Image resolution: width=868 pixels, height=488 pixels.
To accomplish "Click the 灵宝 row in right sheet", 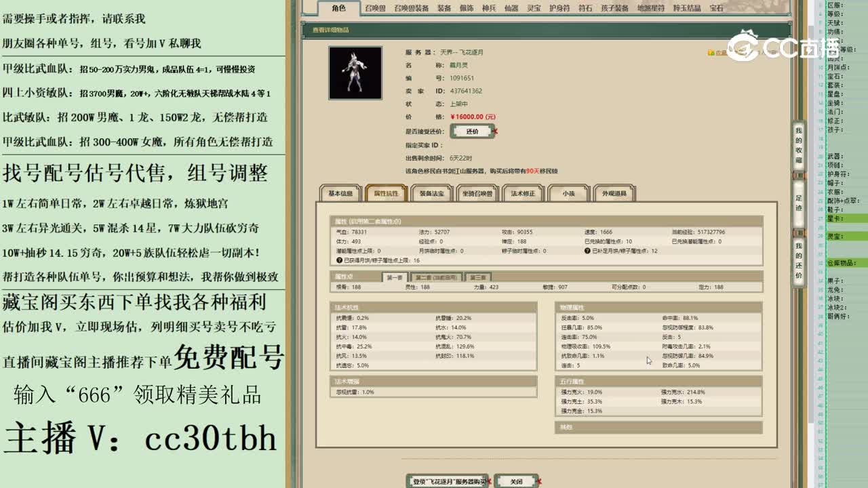I will point(847,236).
